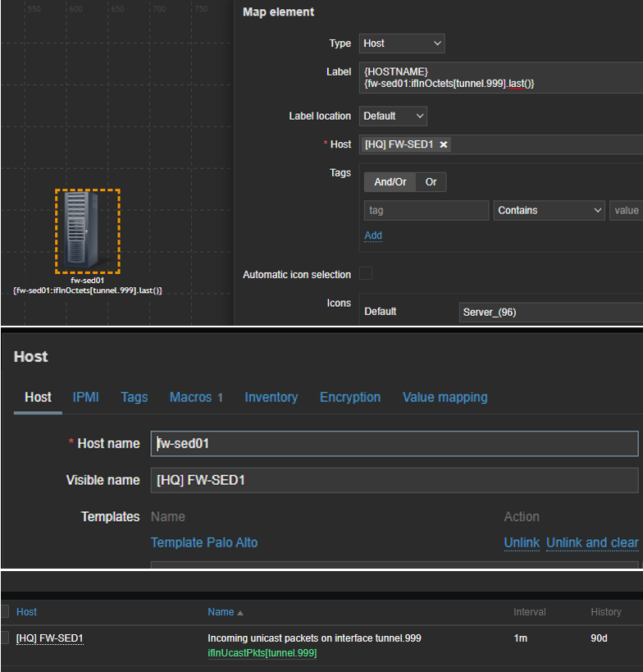Select the fw-sed01 server icon on map
The width and height of the screenshot is (643, 672).
(x=87, y=231)
